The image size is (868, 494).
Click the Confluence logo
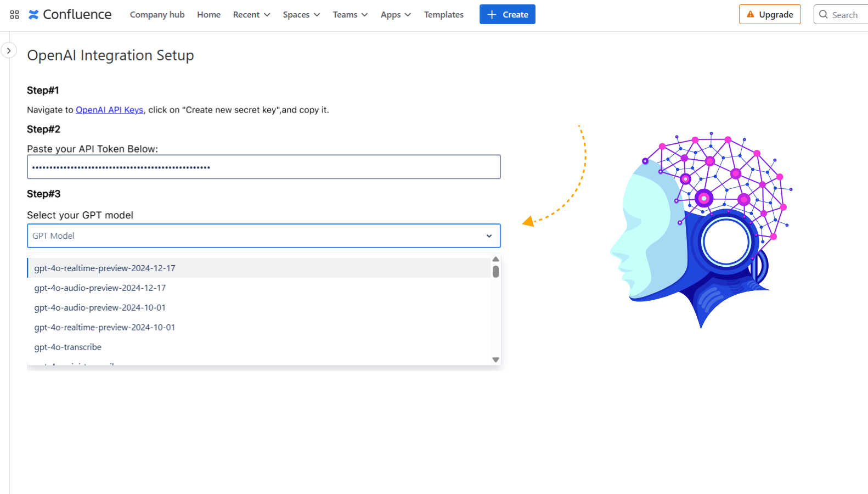click(70, 15)
